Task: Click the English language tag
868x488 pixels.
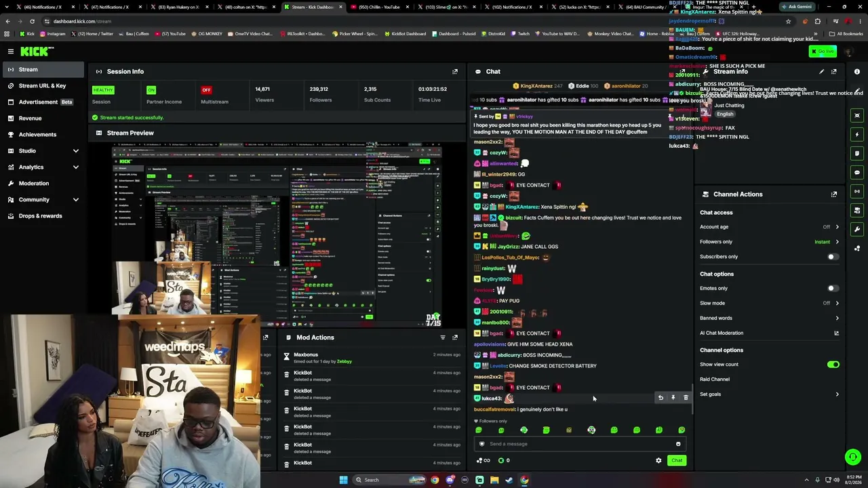Action: tap(724, 114)
